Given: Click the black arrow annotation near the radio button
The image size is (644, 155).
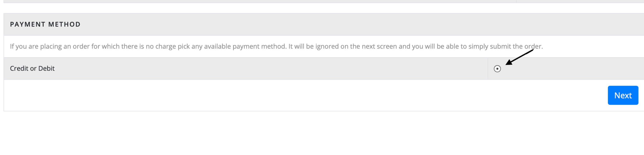Looking at the screenshot, I should pyautogui.click(x=520, y=57).
